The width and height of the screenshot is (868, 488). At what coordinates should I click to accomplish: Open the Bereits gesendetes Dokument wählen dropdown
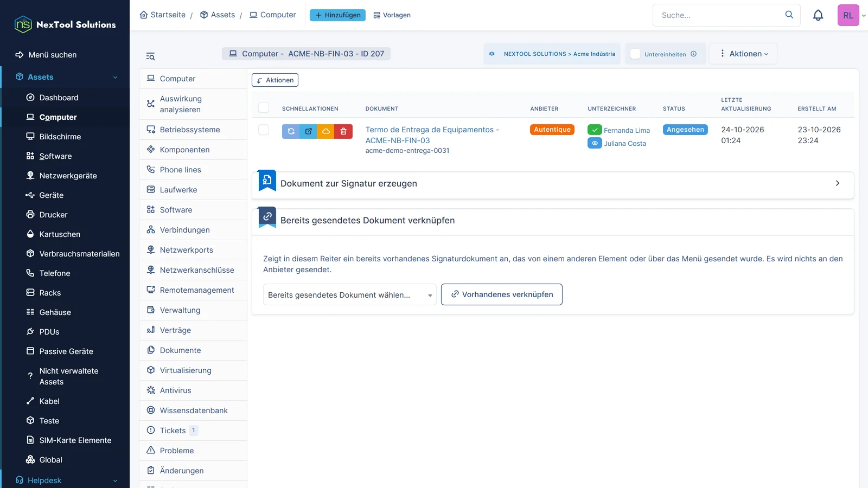pyautogui.click(x=350, y=295)
